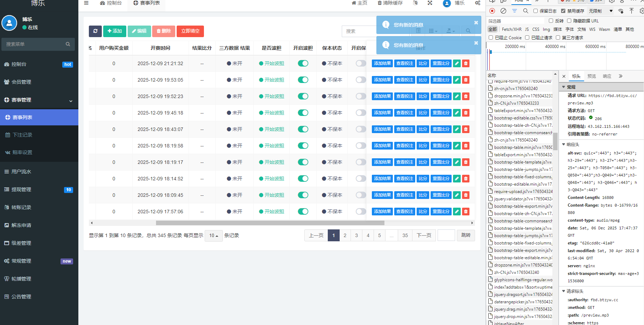The height and width of the screenshot is (325, 644).
Task: Click the fullscreen expand icon in header
Action: tap(430, 3)
